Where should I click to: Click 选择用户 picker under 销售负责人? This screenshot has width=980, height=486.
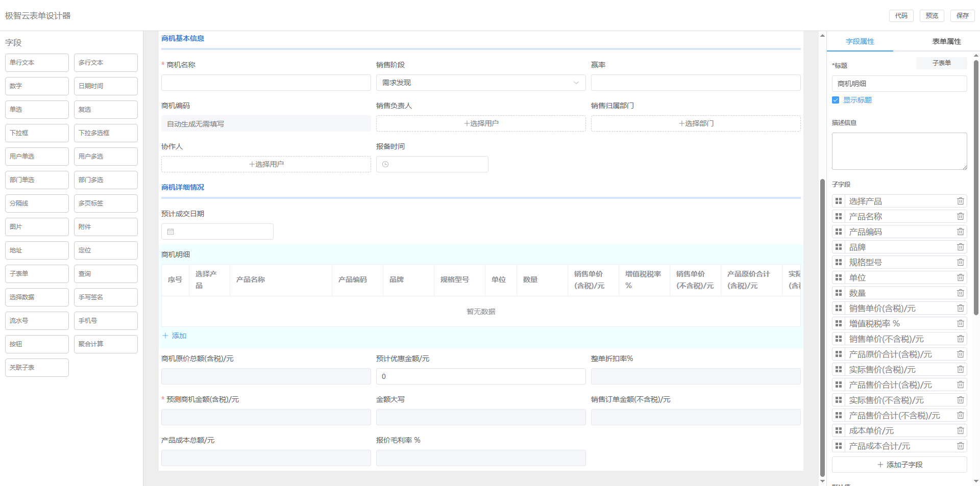pyautogui.click(x=480, y=123)
